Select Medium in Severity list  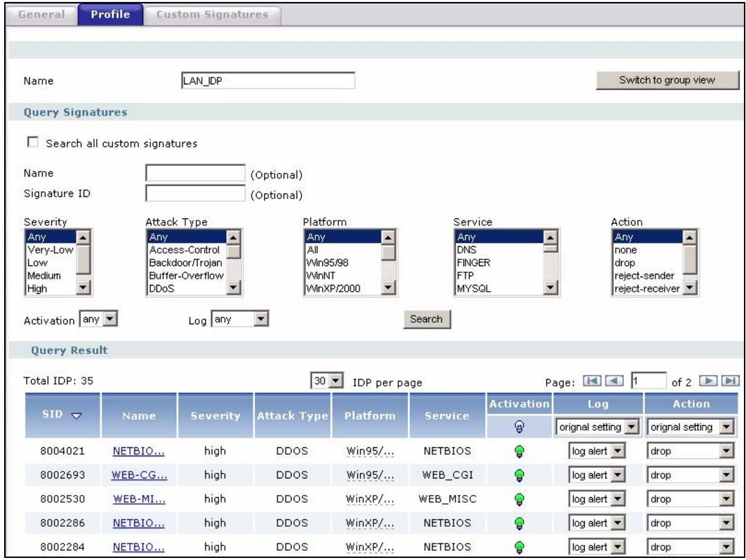pos(50,275)
